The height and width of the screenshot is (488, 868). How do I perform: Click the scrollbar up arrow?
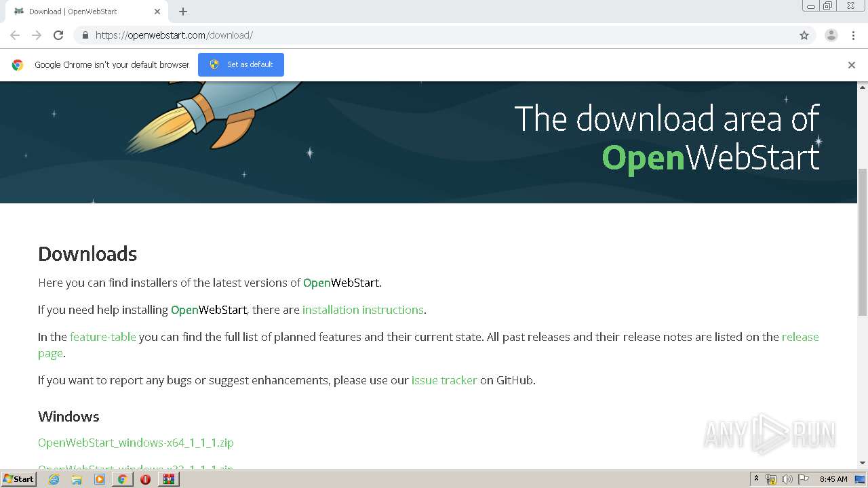863,87
